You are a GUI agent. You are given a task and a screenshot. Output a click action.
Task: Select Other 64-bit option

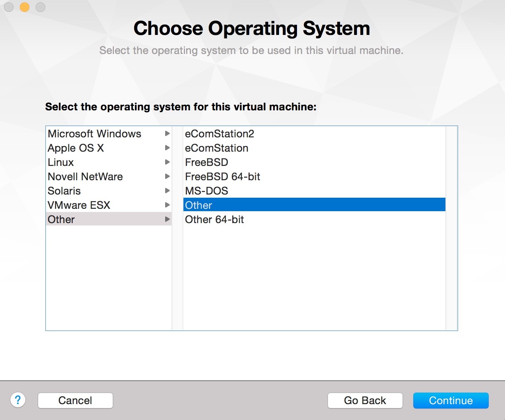tap(314, 220)
